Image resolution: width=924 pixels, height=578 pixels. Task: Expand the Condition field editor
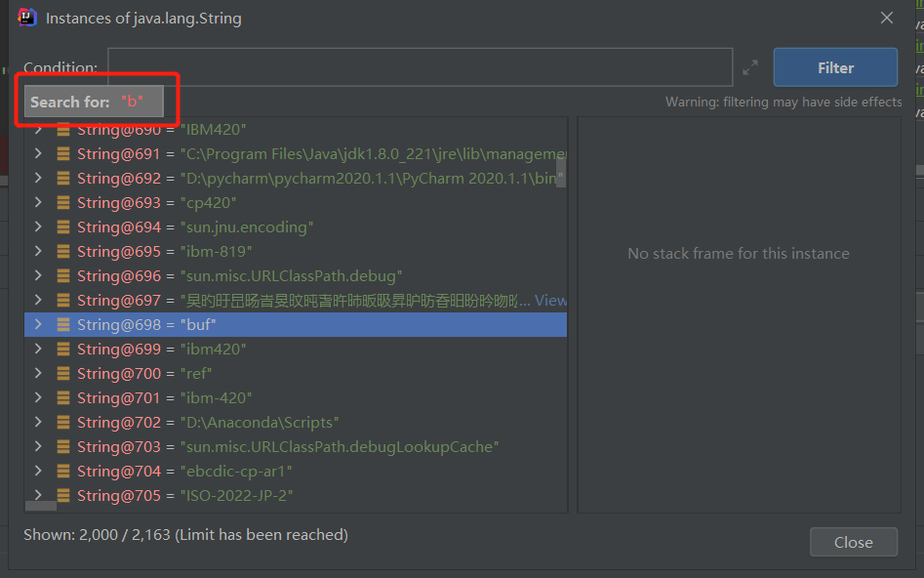pyautogui.click(x=750, y=67)
